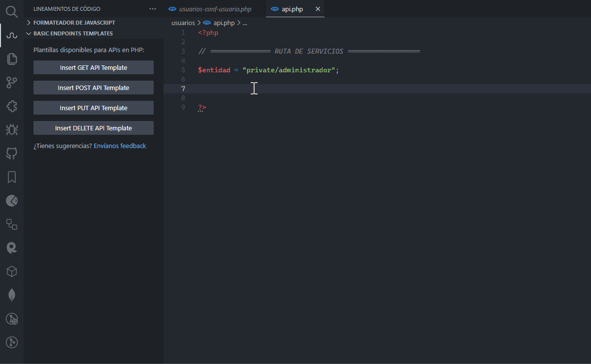This screenshot has height=364, width=591.
Task: Open the Run and Debug bug icon
Action: point(12,130)
